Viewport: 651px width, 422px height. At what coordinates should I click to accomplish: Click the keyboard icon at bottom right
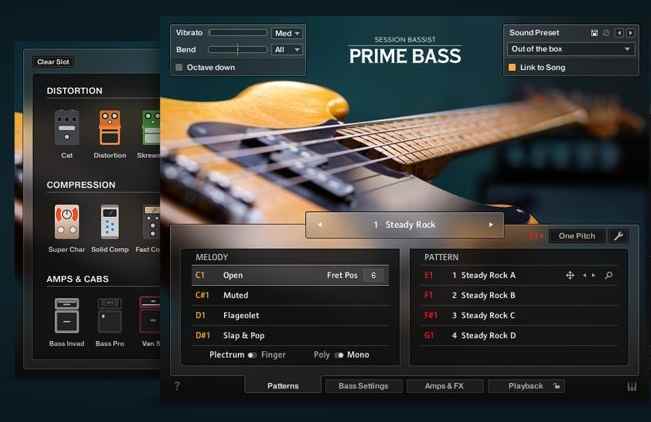[x=631, y=387]
